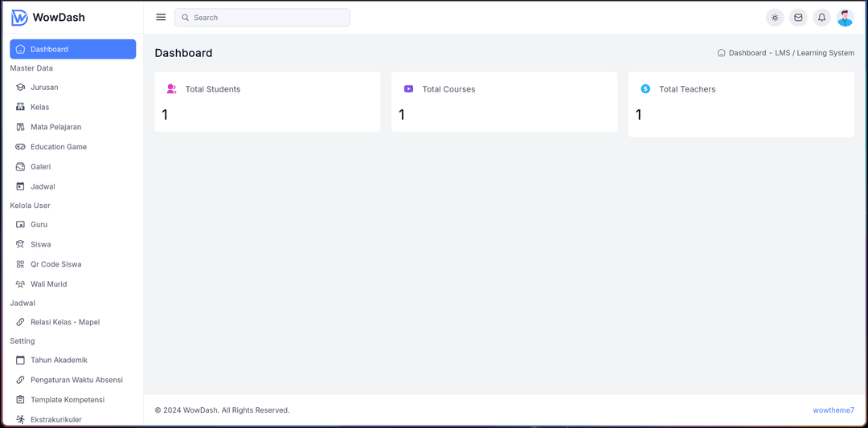Click the WowDash brand name
This screenshot has height=428, width=868.
click(59, 17)
